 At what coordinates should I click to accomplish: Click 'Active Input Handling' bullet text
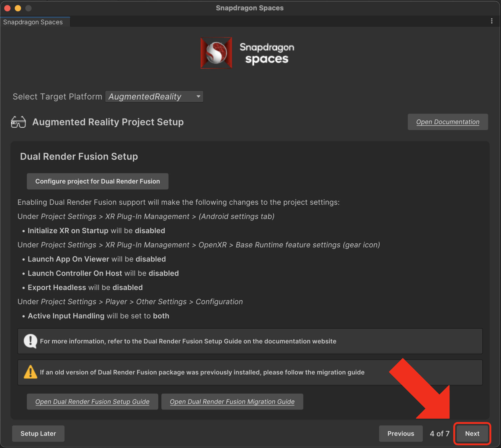pyautogui.click(x=66, y=316)
